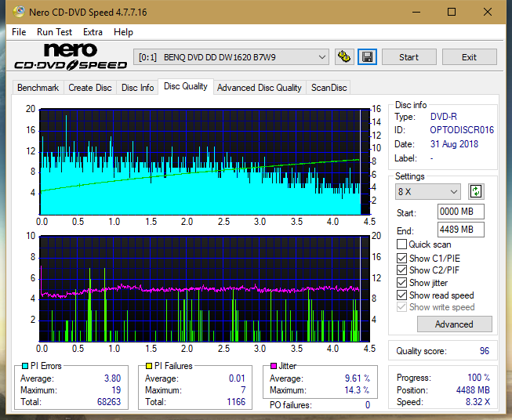Click the Progress 100 % value

click(478, 378)
